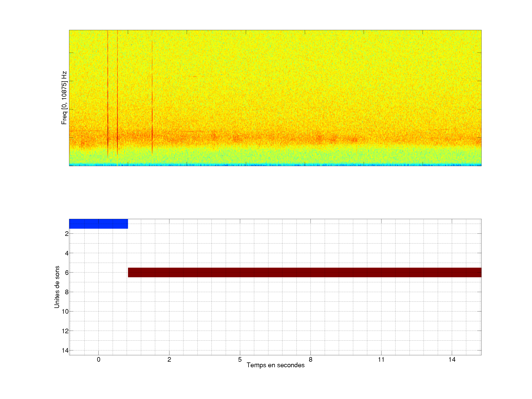The height and width of the screenshot is (399, 532).
Task: Click x-axis tick label 8
Action: tap(310, 359)
